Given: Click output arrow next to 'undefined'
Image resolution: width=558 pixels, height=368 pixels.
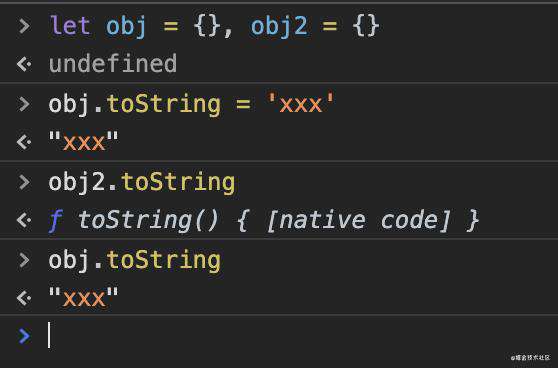Looking at the screenshot, I should click(24, 64).
